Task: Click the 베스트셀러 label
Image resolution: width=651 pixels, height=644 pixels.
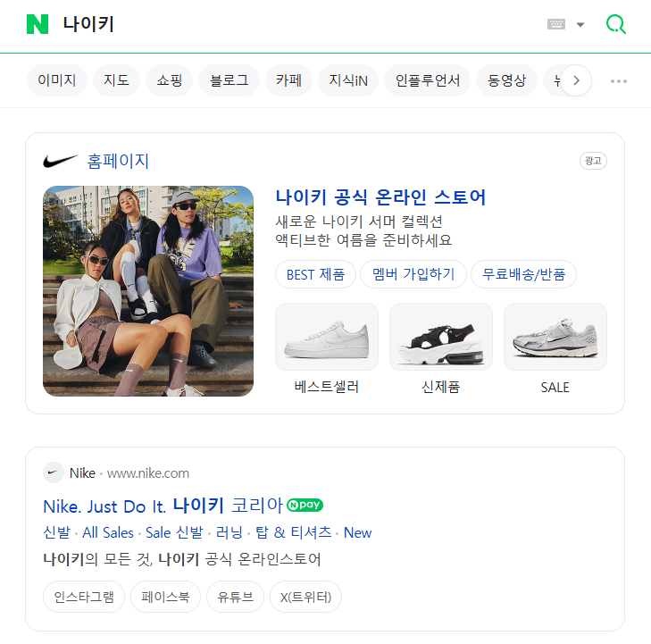Action: pos(327,387)
